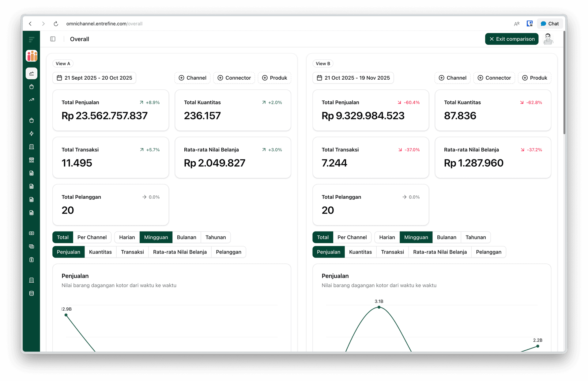Open the storefront icon in the sidebar

pyautogui.click(x=32, y=160)
